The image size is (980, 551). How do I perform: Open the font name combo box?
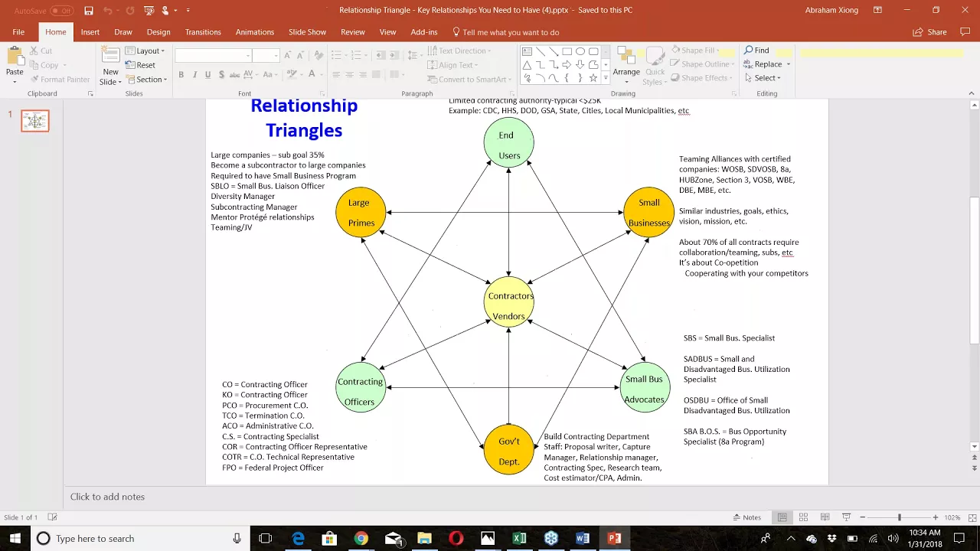(x=213, y=55)
